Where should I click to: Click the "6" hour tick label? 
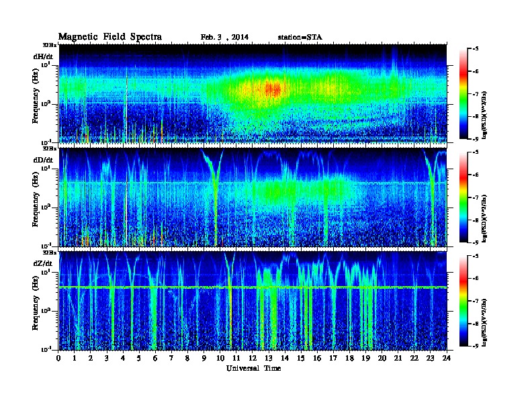click(x=155, y=358)
